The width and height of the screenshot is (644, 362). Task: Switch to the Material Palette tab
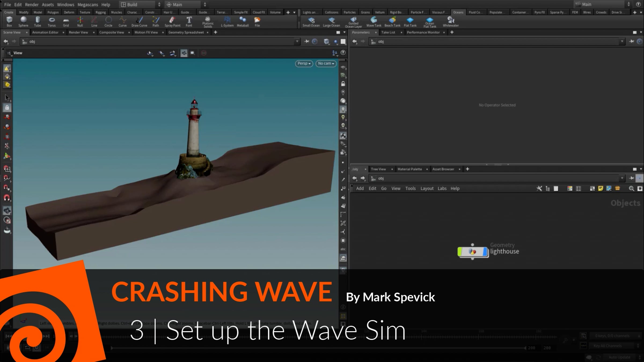pyautogui.click(x=409, y=169)
